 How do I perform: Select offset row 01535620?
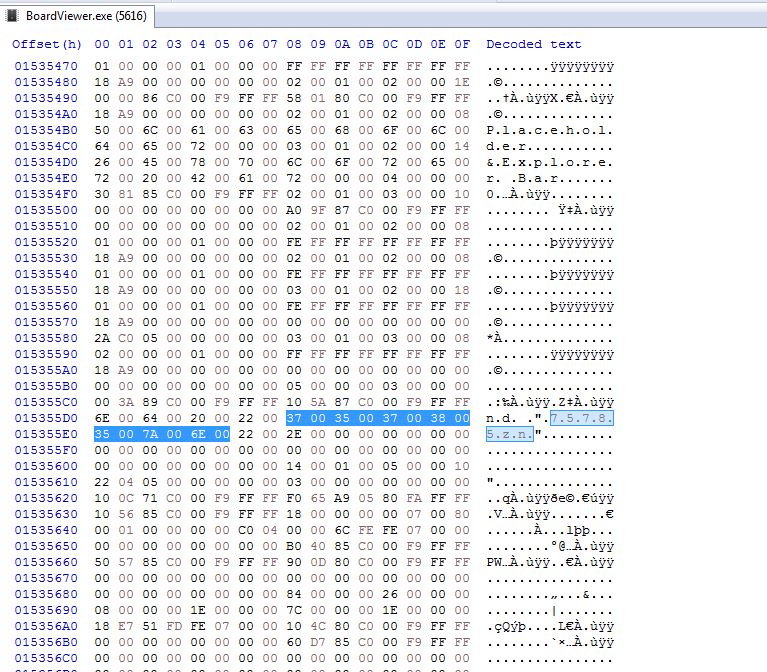(46, 498)
